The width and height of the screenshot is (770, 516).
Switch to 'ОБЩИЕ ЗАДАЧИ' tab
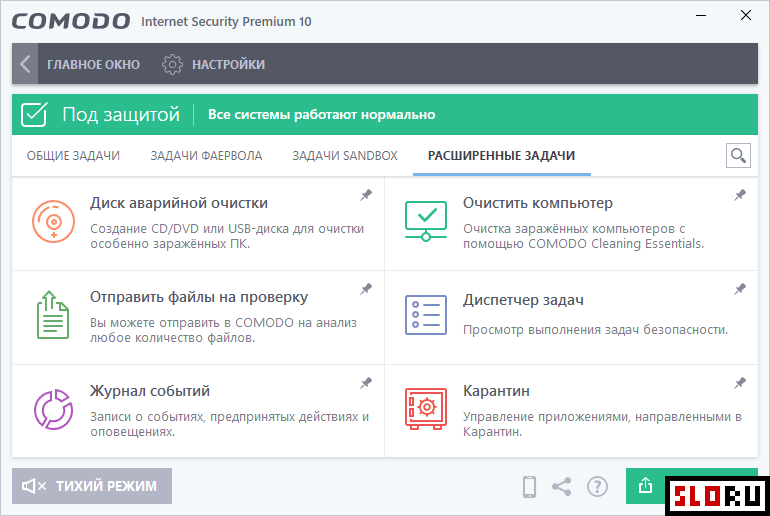[x=73, y=156]
